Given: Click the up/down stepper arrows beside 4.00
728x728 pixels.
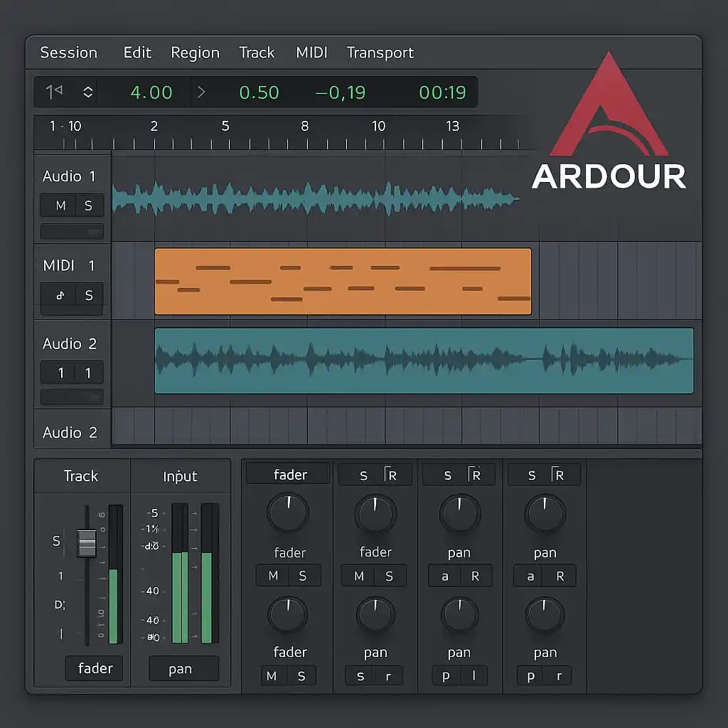Looking at the screenshot, I should point(87,92).
